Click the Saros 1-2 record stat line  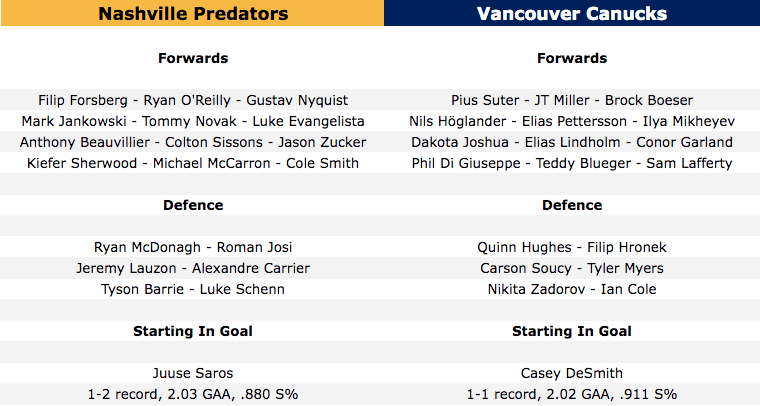193,394
